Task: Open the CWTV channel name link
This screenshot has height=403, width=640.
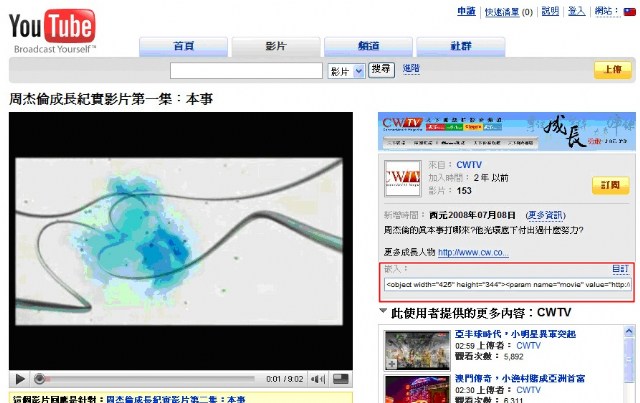Action: pos(469,165)
